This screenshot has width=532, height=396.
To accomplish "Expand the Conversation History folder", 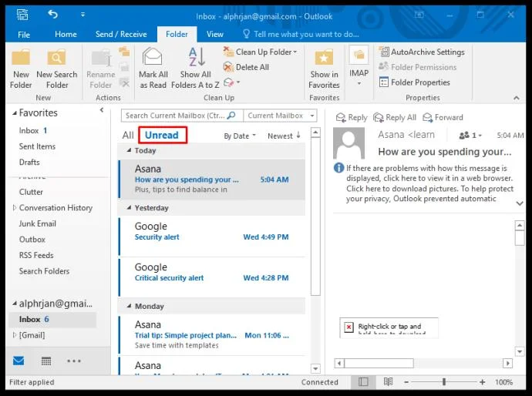I will coord(15,208).
